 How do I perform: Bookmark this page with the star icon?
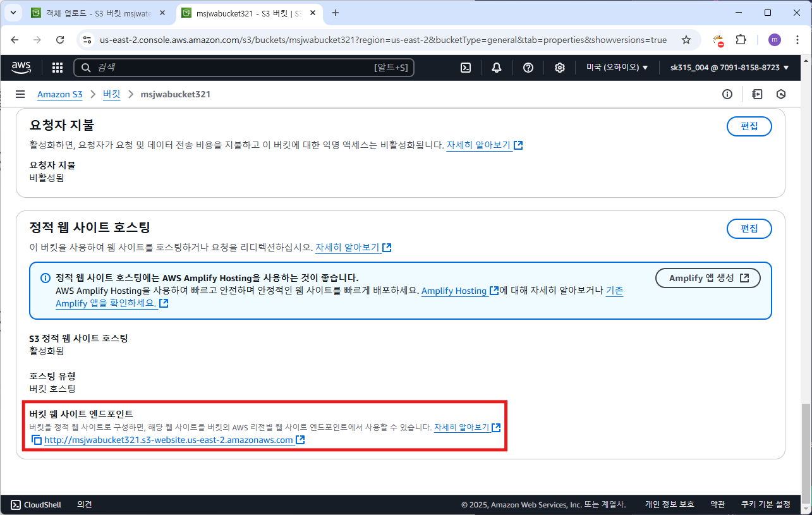[686, 40]
